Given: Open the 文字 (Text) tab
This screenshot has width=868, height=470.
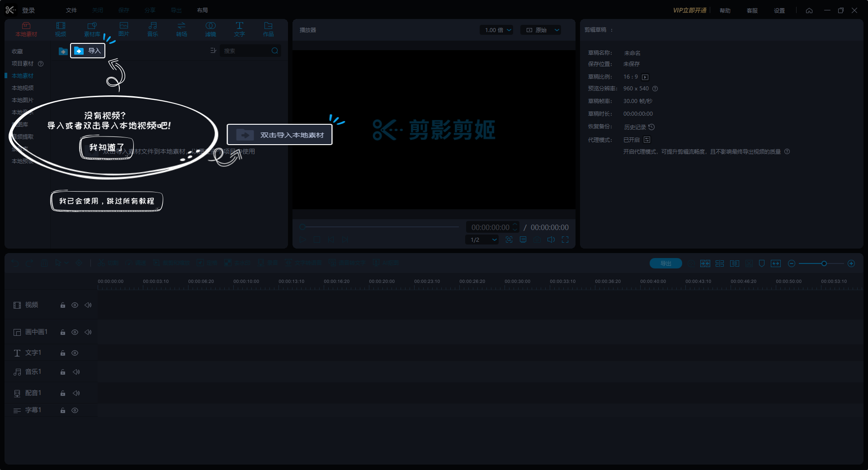Looking at the screenshot, I should (x=240, y=29).
